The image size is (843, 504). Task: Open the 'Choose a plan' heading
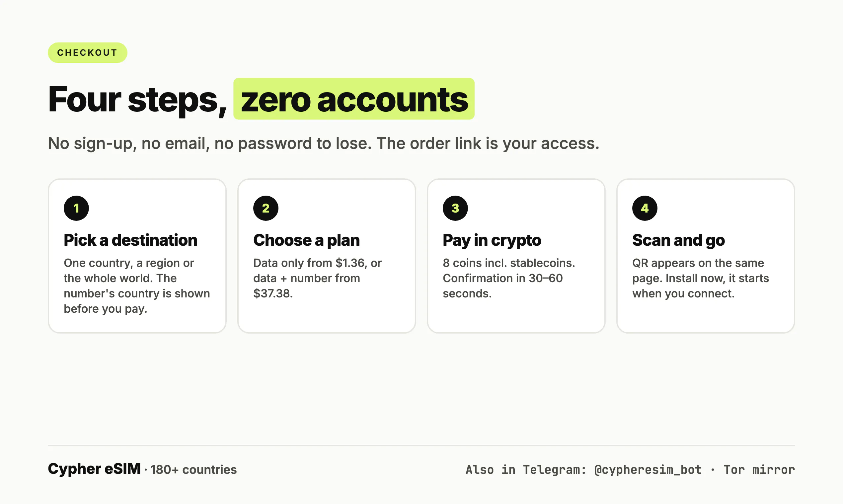tap(306, 240)
